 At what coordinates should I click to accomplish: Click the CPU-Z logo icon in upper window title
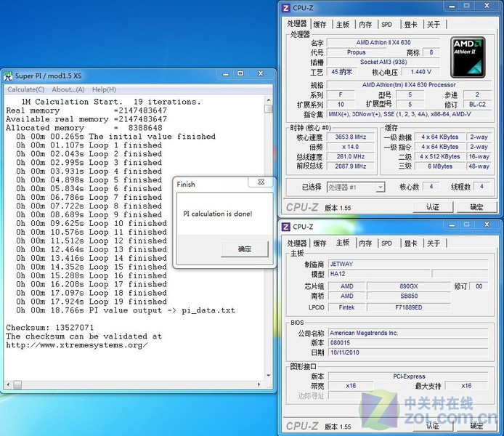[285, 8]
